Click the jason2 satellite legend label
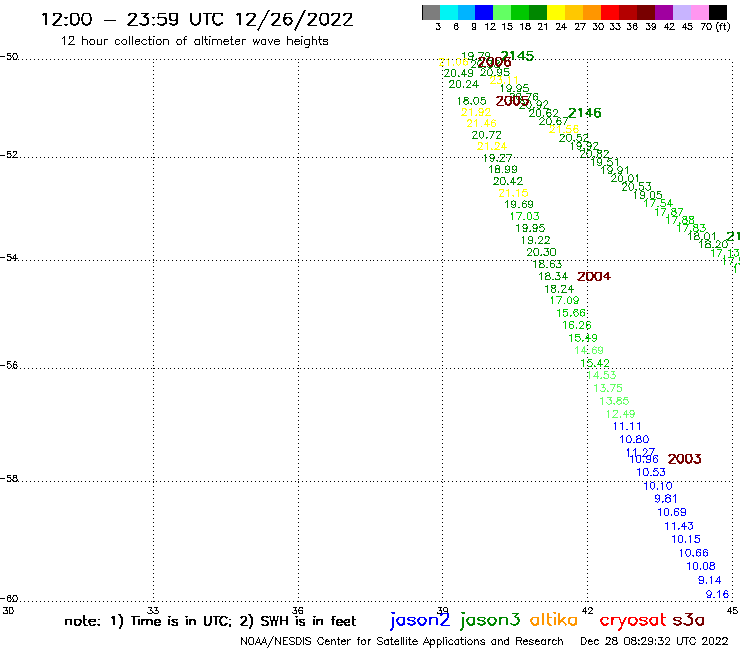 tap(420, 621)
